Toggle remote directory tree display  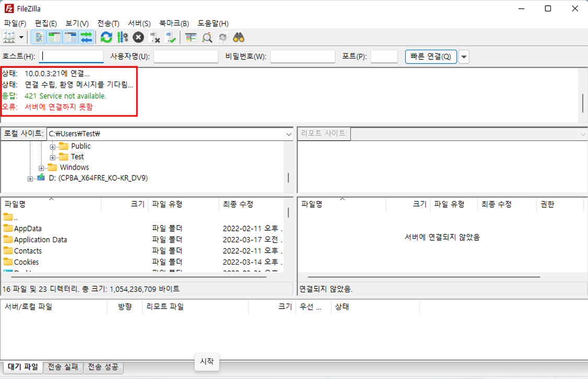click(71, 38)
